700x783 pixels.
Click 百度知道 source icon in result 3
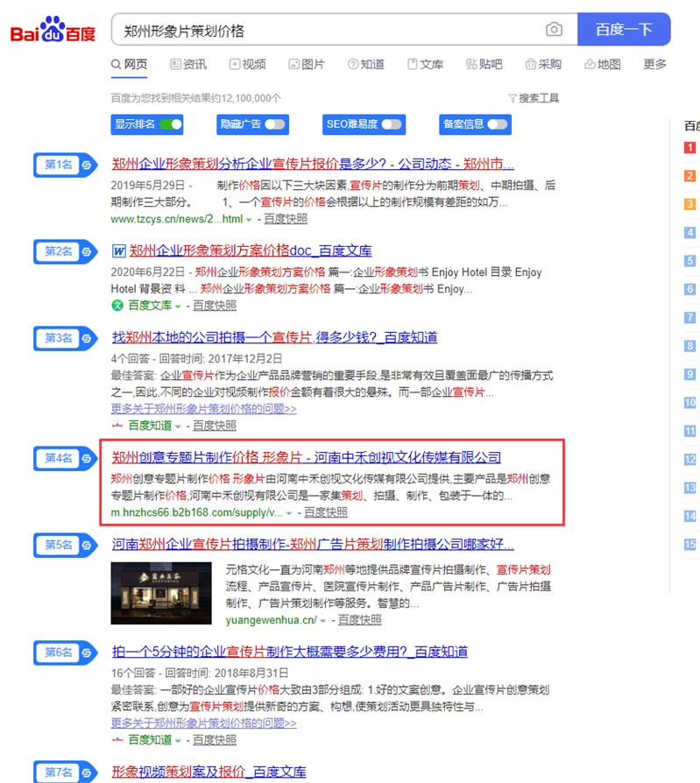[117, 426]
